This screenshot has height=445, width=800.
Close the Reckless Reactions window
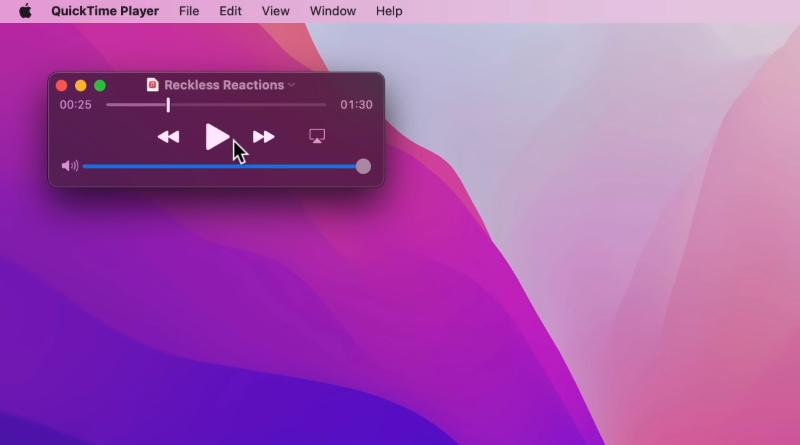(62, 85)
